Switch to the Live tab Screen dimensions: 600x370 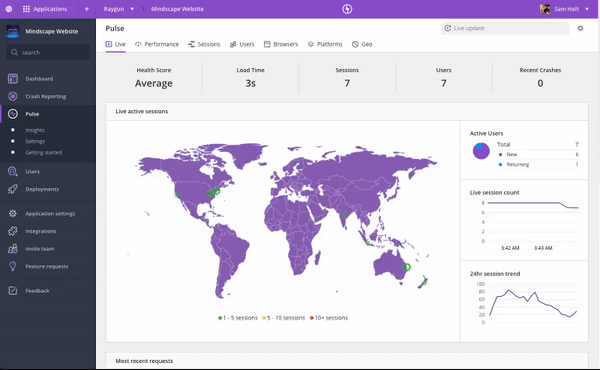pyautogui.click(x=116, y=44)
